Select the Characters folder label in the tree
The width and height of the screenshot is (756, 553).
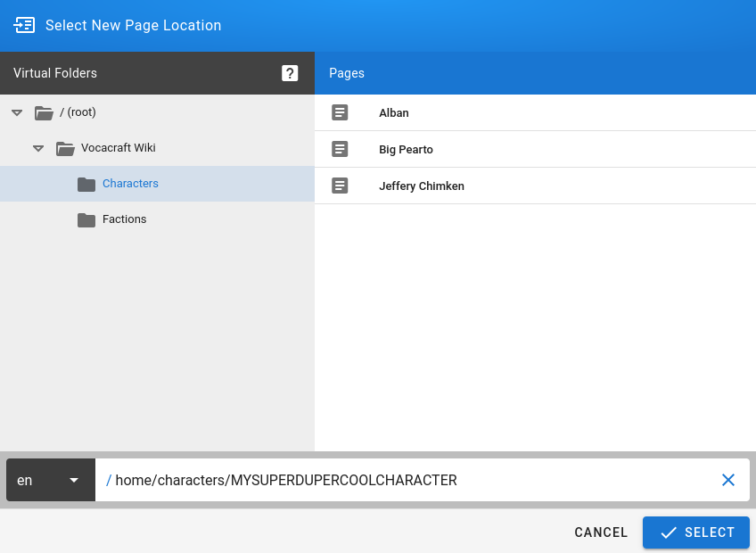(x=130, y=184)
